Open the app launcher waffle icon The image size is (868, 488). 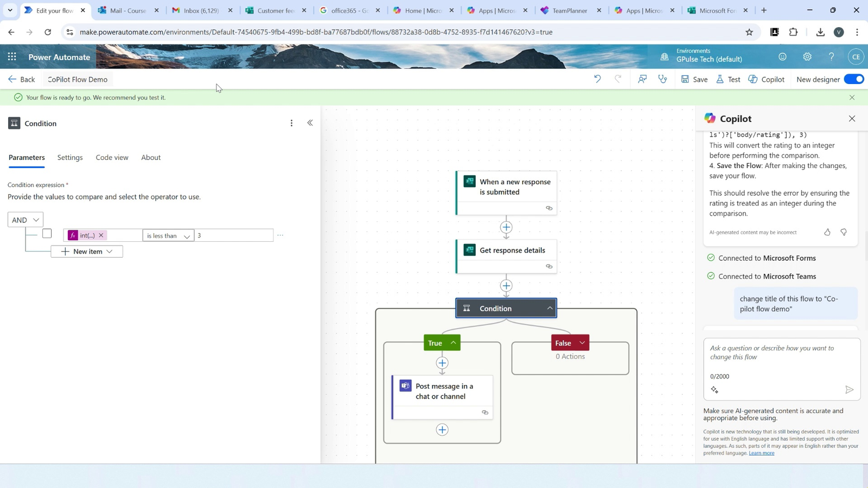[12, 57]
